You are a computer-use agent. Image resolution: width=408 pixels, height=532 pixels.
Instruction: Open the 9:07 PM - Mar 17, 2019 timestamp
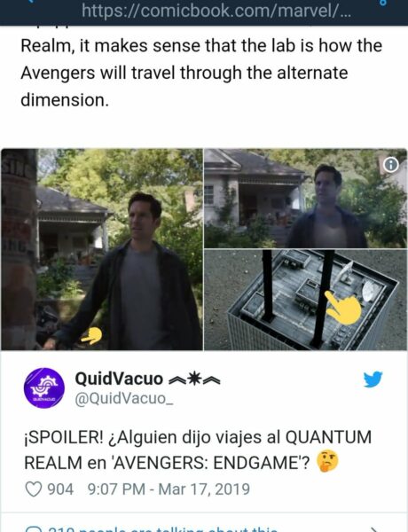point(169,489)
